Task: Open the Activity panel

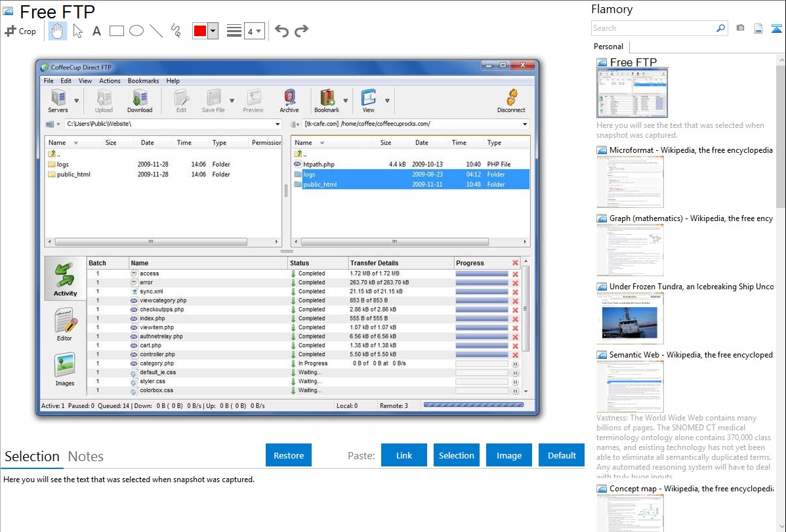Action: pyautogui.click(x=65, y=279)
